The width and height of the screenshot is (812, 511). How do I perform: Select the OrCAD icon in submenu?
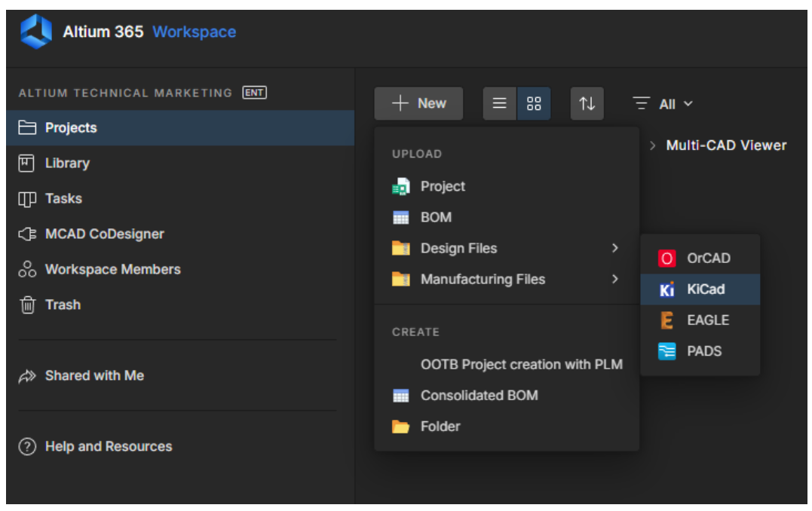[x=666, y=259]
